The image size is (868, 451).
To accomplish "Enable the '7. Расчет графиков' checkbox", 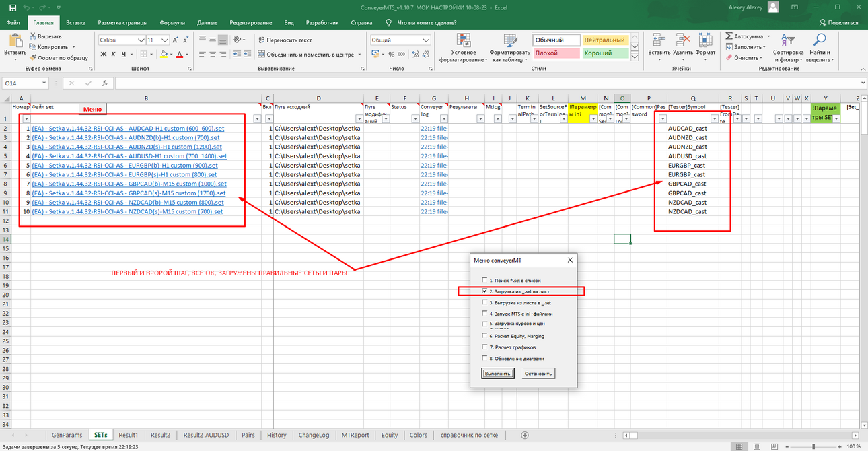I will click(x=484, y=347).
